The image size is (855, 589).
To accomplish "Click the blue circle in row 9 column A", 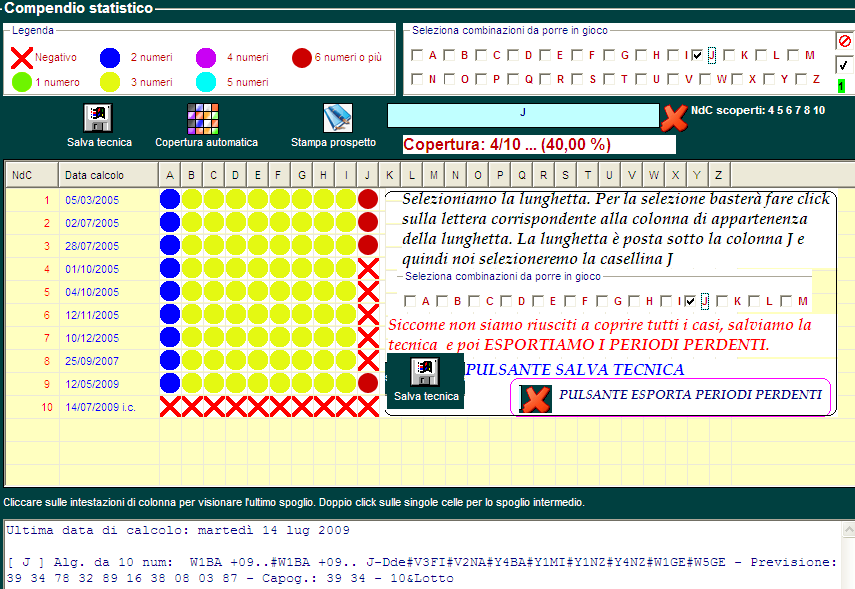I will 170,383.
